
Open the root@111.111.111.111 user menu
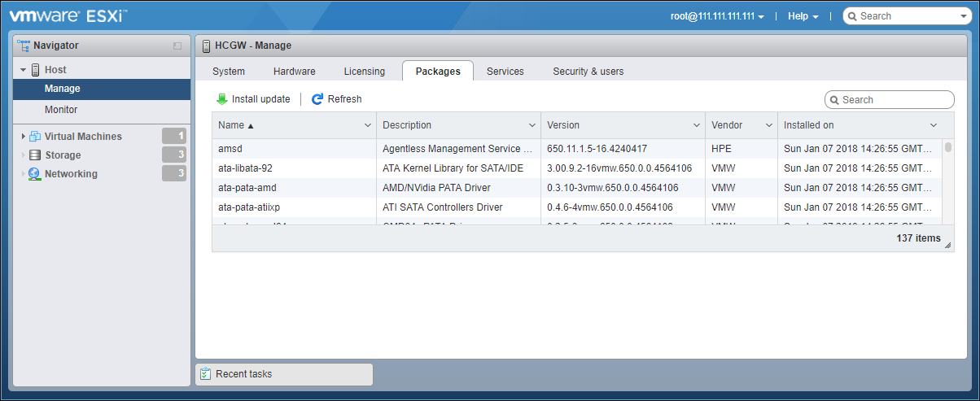pyautogui.click(x=717, y=16)
